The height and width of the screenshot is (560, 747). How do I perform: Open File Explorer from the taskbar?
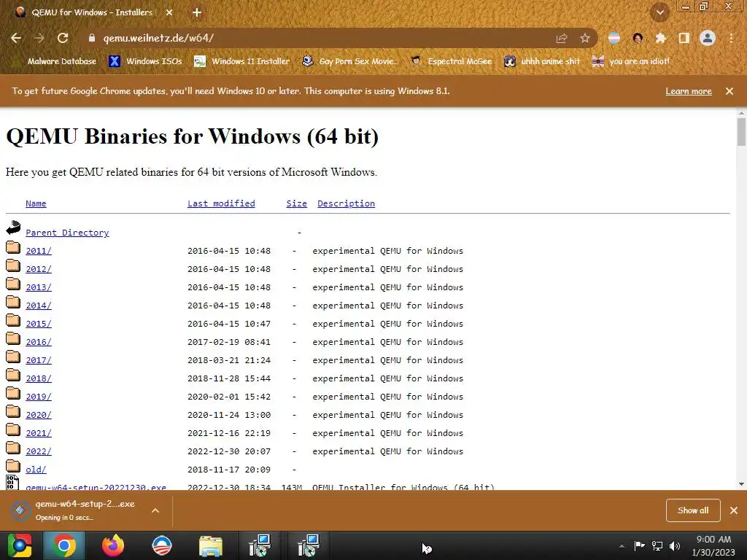(211, 545)
